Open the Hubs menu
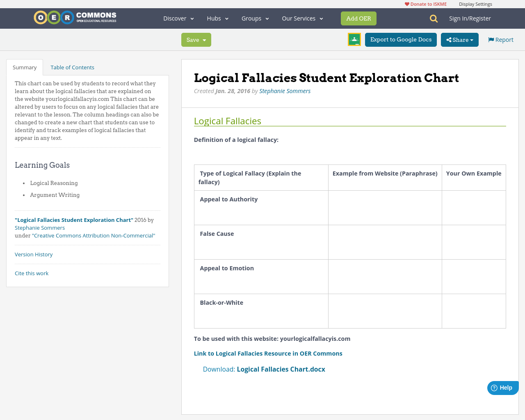The height and width of the screenshot is (420, 525). [x=217, y=18]
